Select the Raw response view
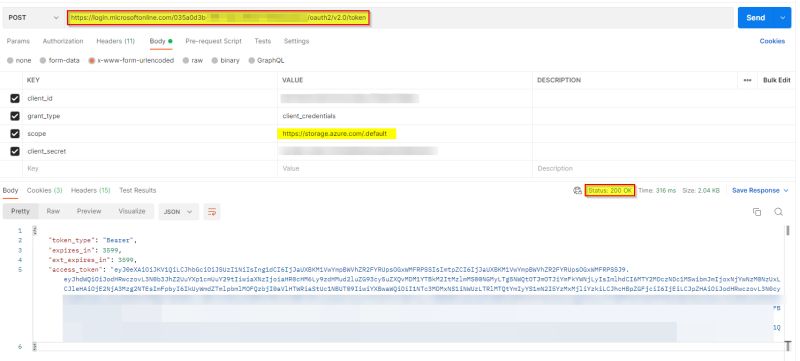Image resolution: width=800 pixels, height=361 pixels. pyautogui.click(x=53, y=212)
